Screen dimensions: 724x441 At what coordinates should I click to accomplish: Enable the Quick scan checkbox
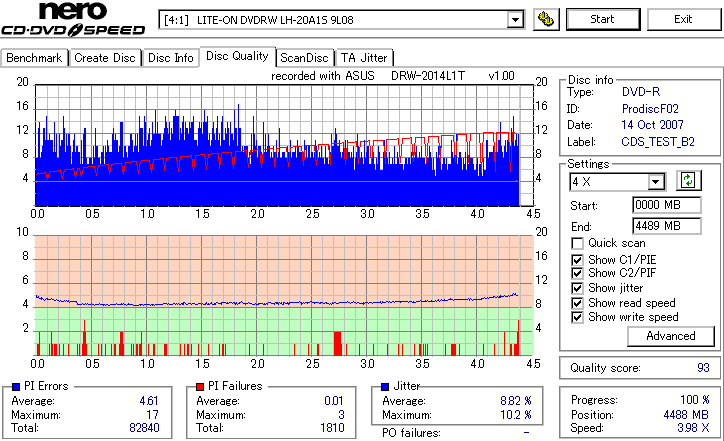pos(577,243)
